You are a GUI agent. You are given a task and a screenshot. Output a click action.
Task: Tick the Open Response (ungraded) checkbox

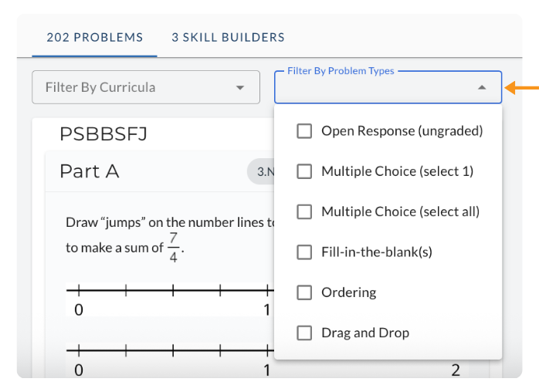304,131
